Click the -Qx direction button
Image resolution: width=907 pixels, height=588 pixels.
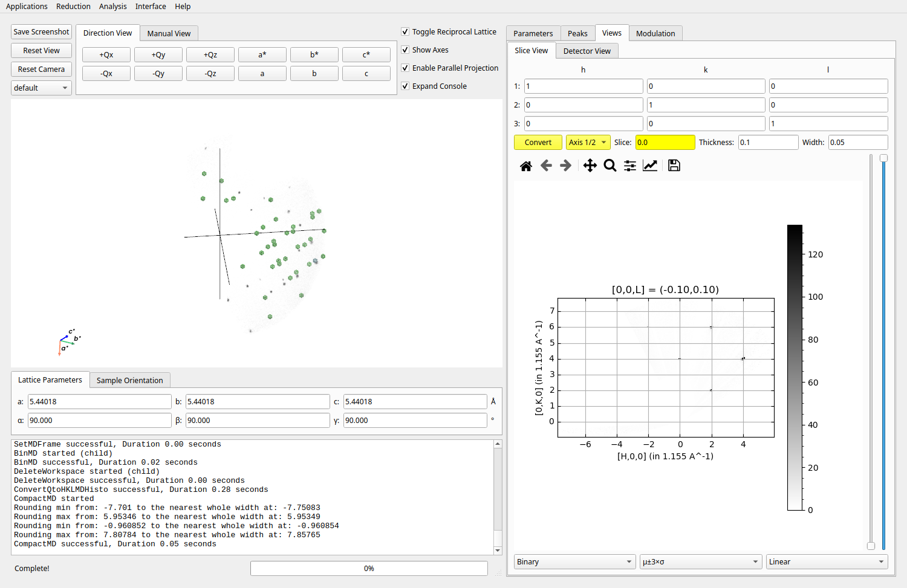pyautogui.click(x=106, y=73)
